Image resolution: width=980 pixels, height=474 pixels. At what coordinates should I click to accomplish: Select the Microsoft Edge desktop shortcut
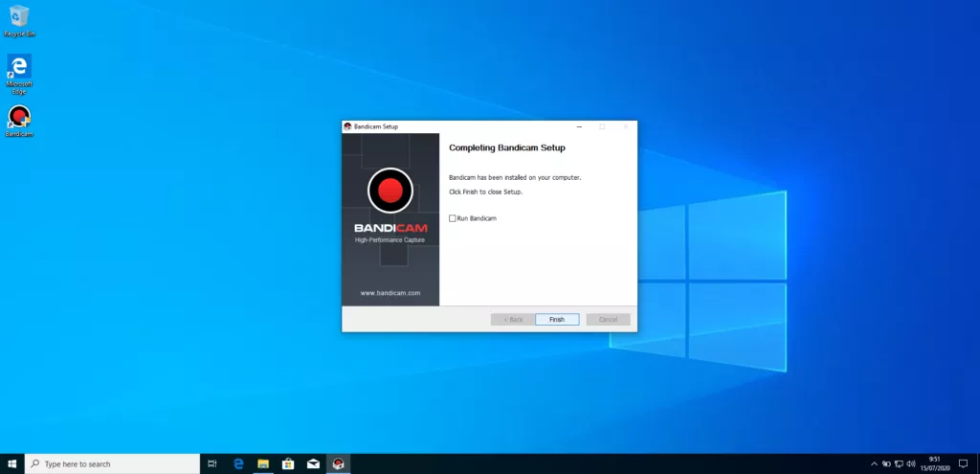point(19,67)
